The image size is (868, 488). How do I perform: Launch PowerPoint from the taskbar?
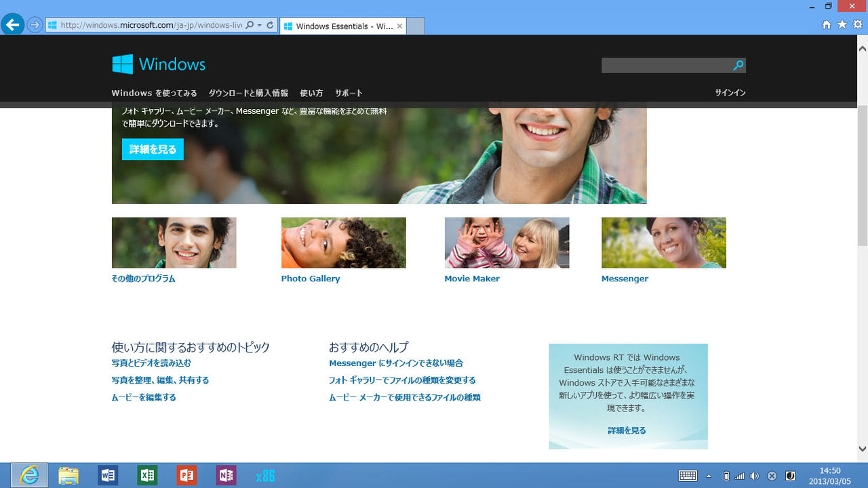pos(186,476)
